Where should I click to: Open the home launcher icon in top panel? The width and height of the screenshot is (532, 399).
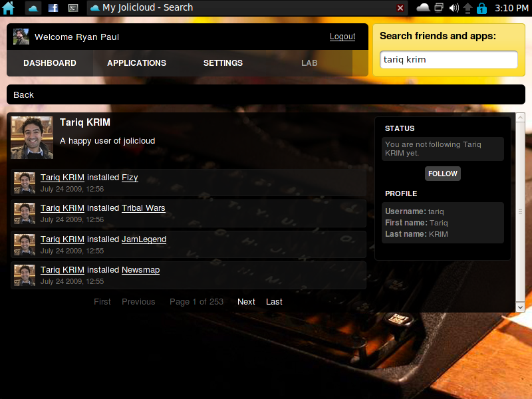8,8
